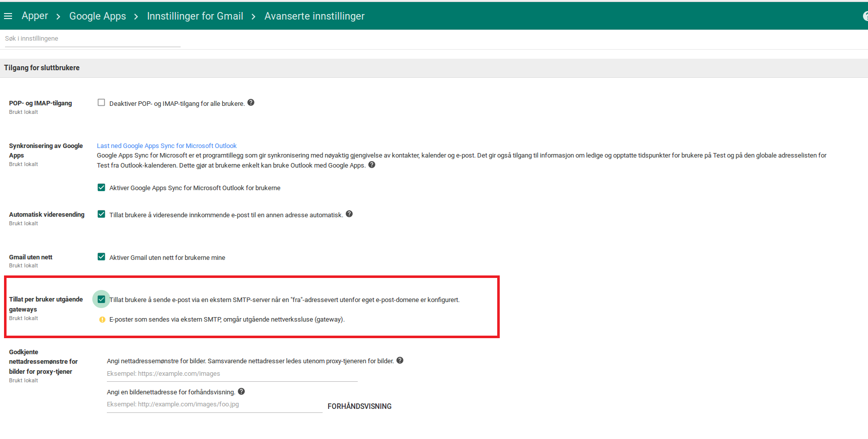Check Deaktiver POP- og IMAP-tilgang checkbox
Viewport: 868px width, 439px height.
101,102
